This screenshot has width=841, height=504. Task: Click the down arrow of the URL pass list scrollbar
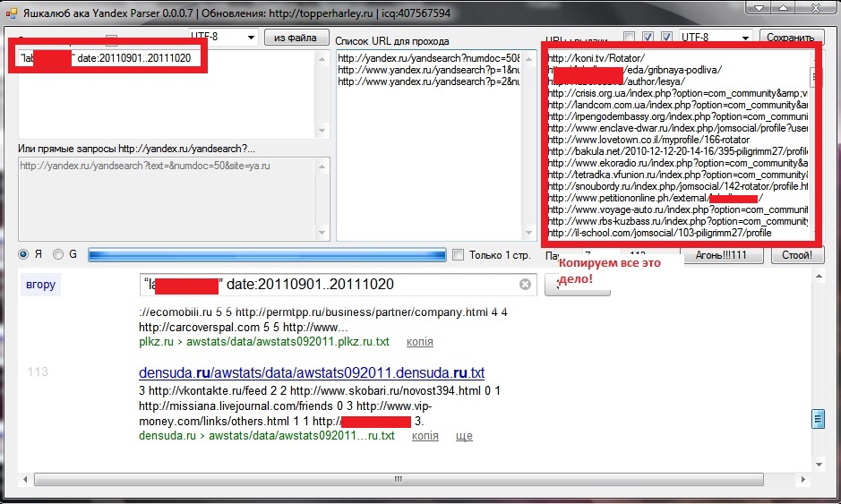[x=528, y=233]
